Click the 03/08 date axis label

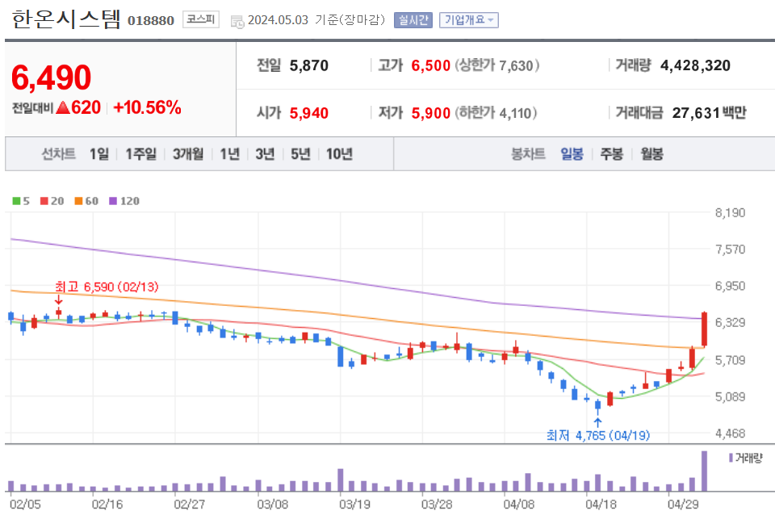(x=272, y=505)
